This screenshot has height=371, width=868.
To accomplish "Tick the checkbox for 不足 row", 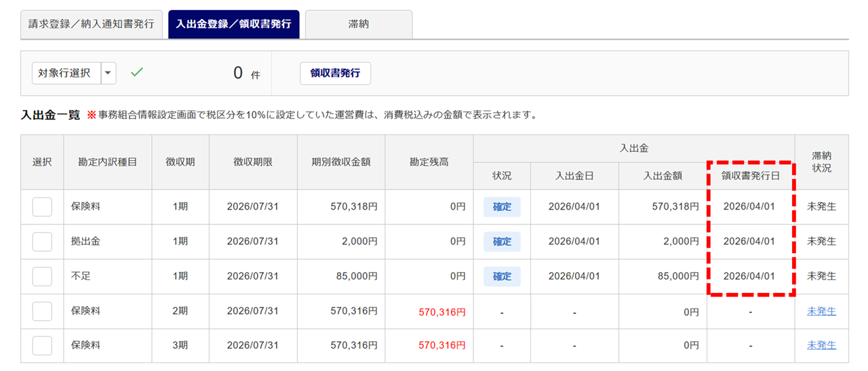I will (42, 277).
